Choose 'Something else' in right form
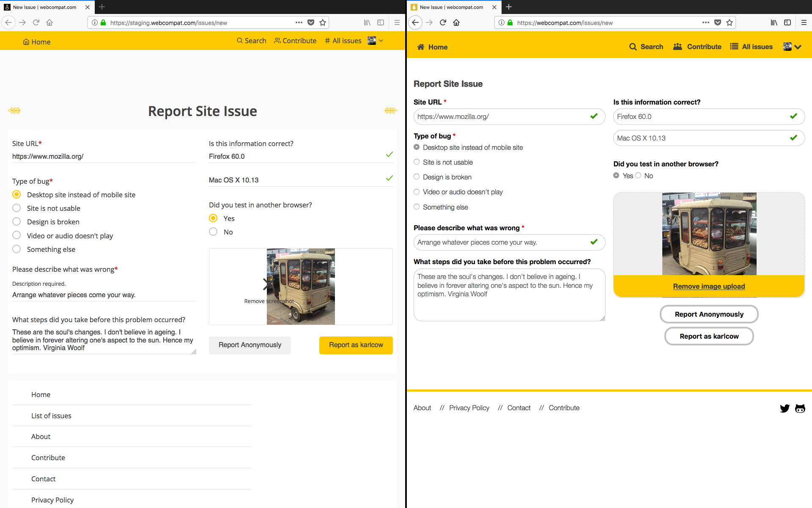 pos(417,207)
